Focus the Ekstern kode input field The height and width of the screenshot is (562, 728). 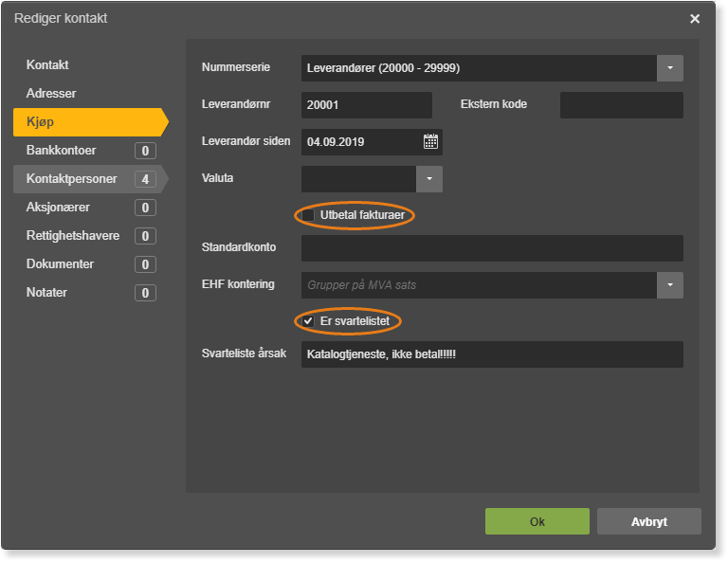point(621,105)
